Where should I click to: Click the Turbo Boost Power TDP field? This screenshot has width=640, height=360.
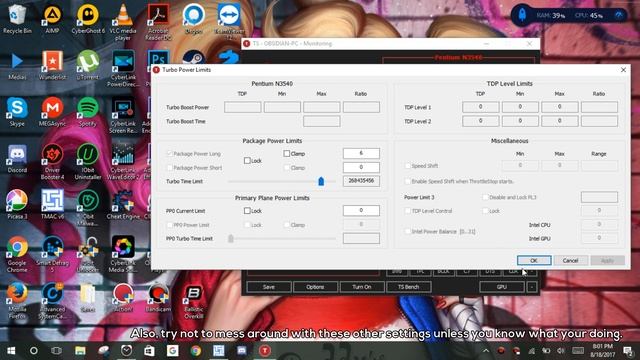242,107
